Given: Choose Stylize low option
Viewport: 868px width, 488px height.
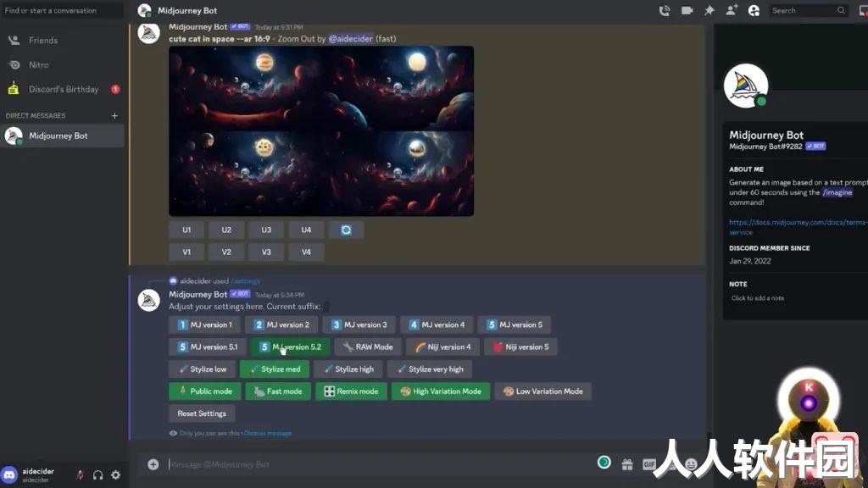Looking at the screenshot, I should click(x=202, y=369).
